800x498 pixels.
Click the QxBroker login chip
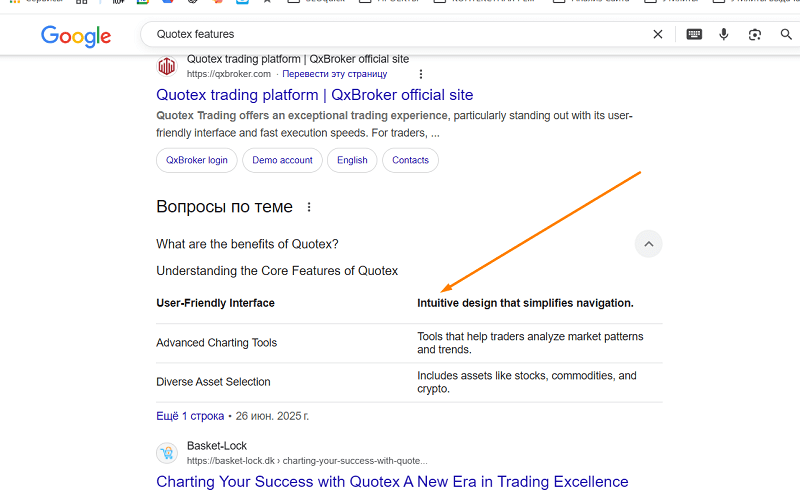tap(196, 160)
